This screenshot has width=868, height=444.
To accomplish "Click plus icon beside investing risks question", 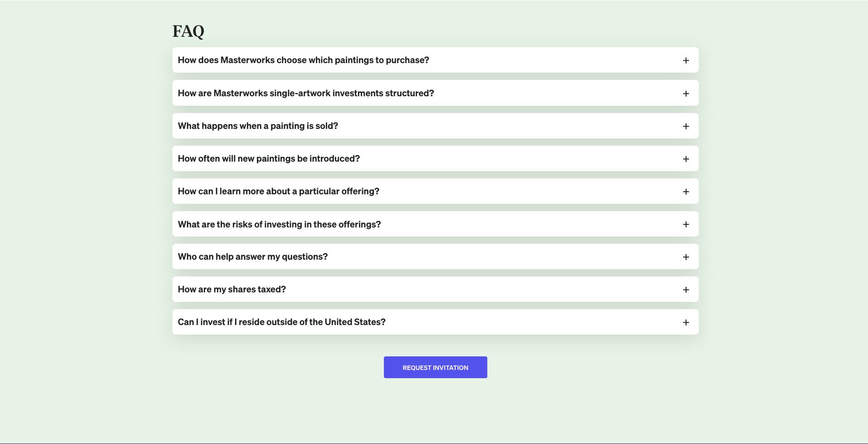I will (x=686, y=224).
